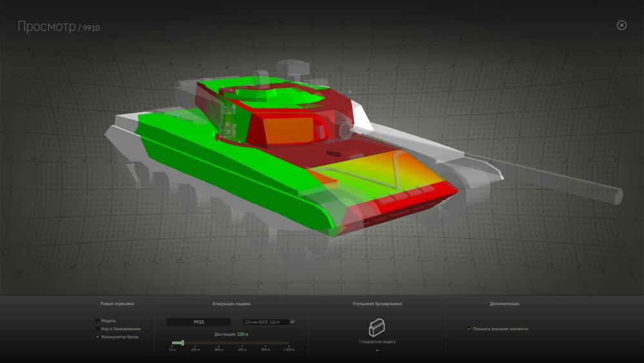This screenshot has height=363, width=644.
Task: Click the Улучшения бронирования heading
Action: 377,304
